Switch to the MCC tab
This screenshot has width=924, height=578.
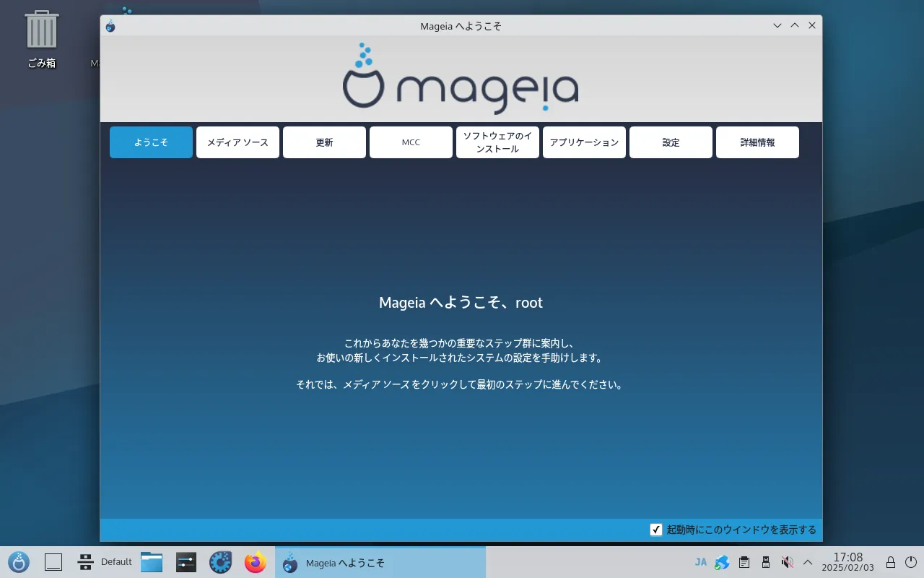click(x=411, y=142)
